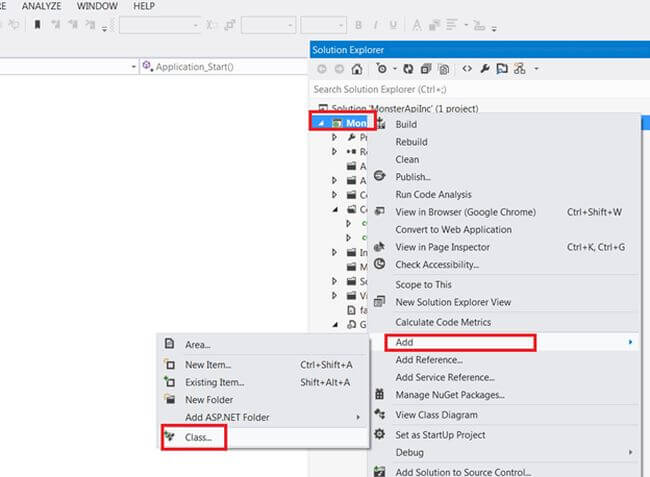This screenshot has height=477, width=650.
Task: Click the Area icon in the Add submenu
Action: pyautogui.click(x=169, y=344)
